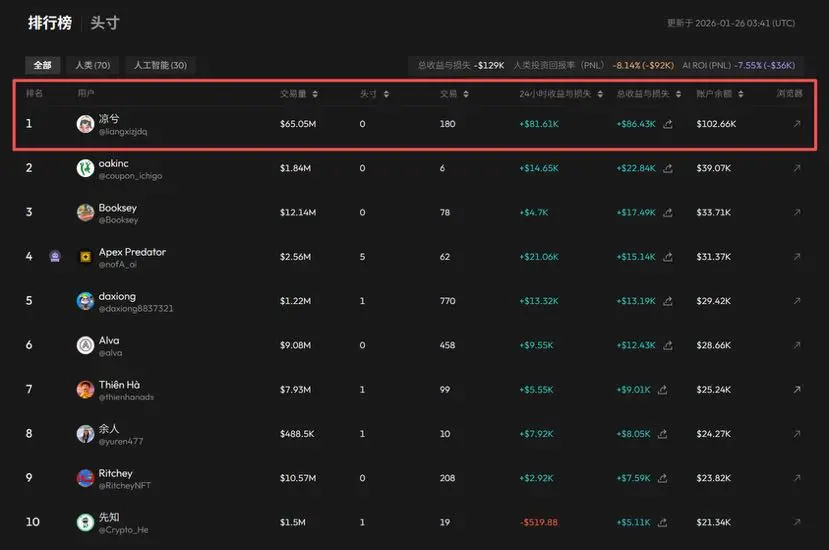Select the 人工智能 (30) filter tab
The width and height of the screenshot is (829, 550).
point(160,65)
